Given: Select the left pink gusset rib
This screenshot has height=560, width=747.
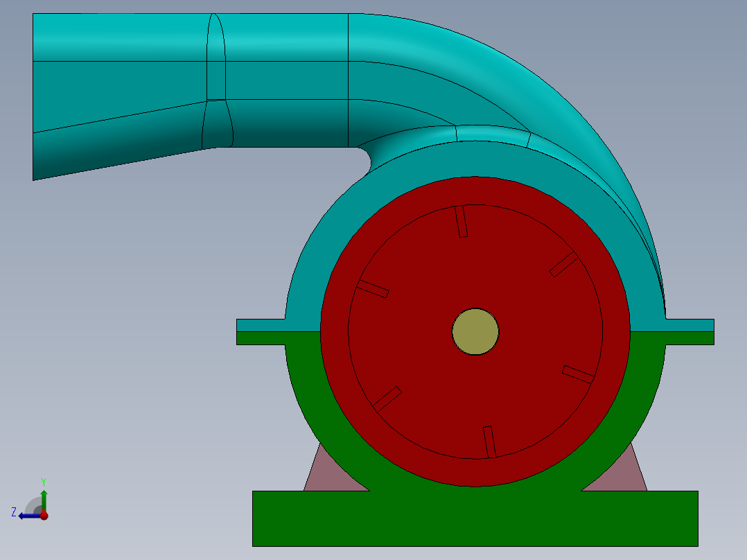Looking at the screenshot, I should click(333, 474).
